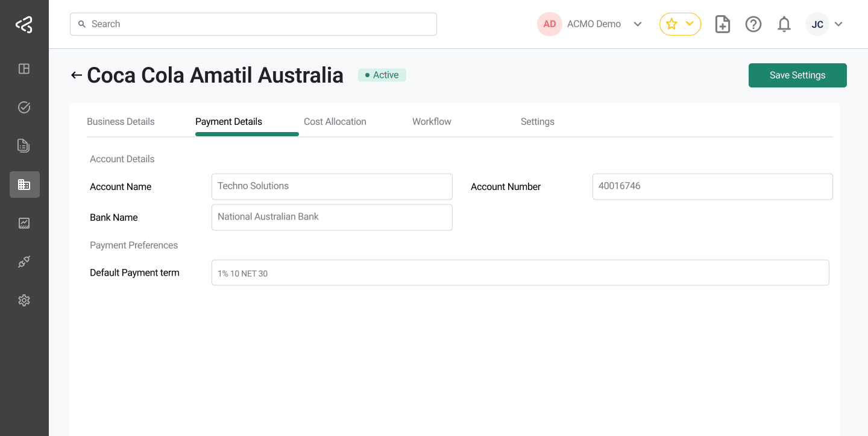The width and height of the screenshot is (868, 436).
Task: Open the app logo home icon
Action: click(24, 25)
